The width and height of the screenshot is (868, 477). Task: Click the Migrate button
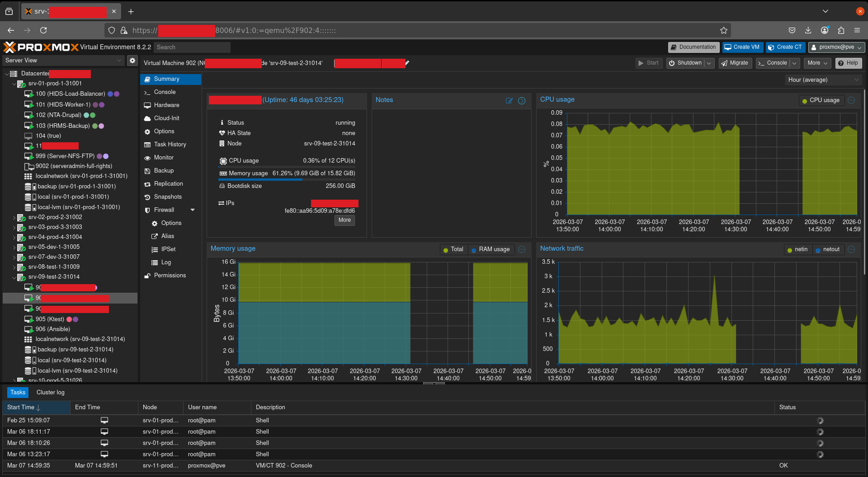click(x=735, y=63)
